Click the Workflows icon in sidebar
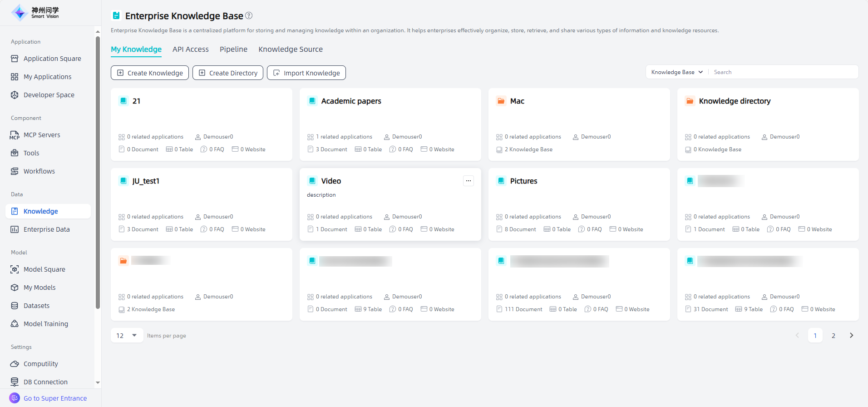 pos(15,171)
